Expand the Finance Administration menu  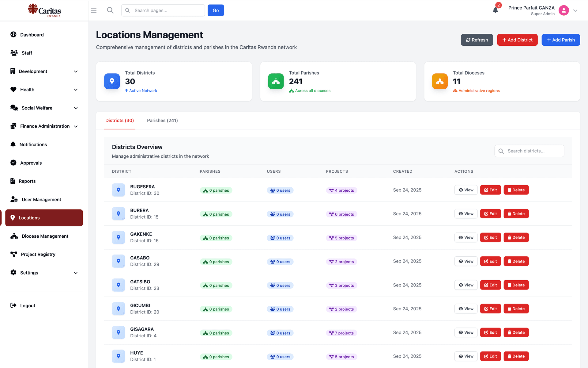tap(44, 126)
